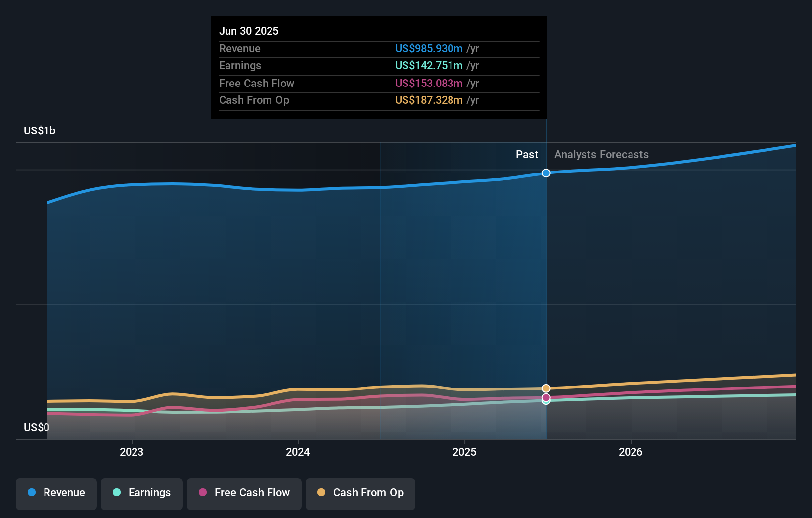Toggle the Revenue series legend button
Image resolution: width=812 pixels, height=518 pixels.
[x=56, y=494]
